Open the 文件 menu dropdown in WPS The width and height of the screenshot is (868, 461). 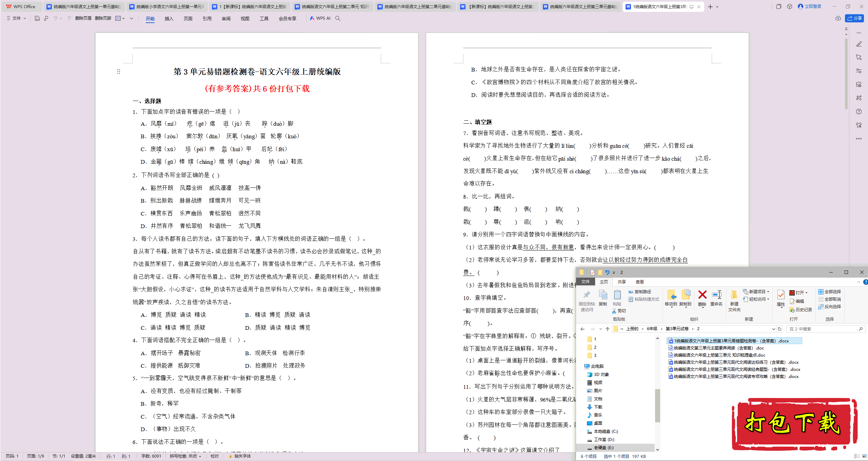pyautogui.click(x=16, y=18)
